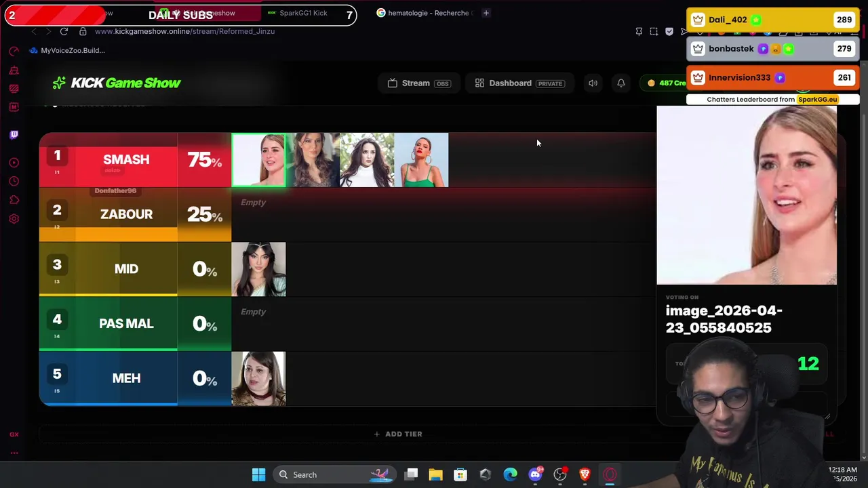Go back using the browser back arrow
The width and height of the screenshot is (868, 488).
coord(33,31)
